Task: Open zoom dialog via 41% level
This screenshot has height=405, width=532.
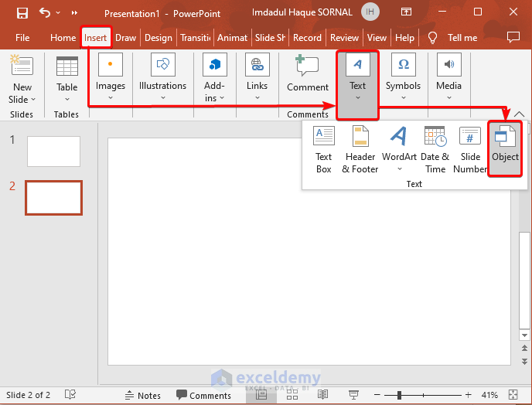Action: 489,395
